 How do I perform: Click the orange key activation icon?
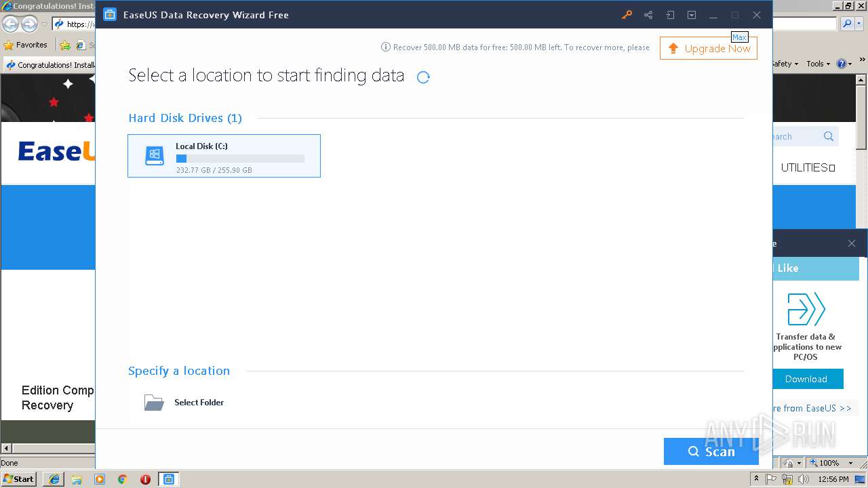[x=627, y=15]
